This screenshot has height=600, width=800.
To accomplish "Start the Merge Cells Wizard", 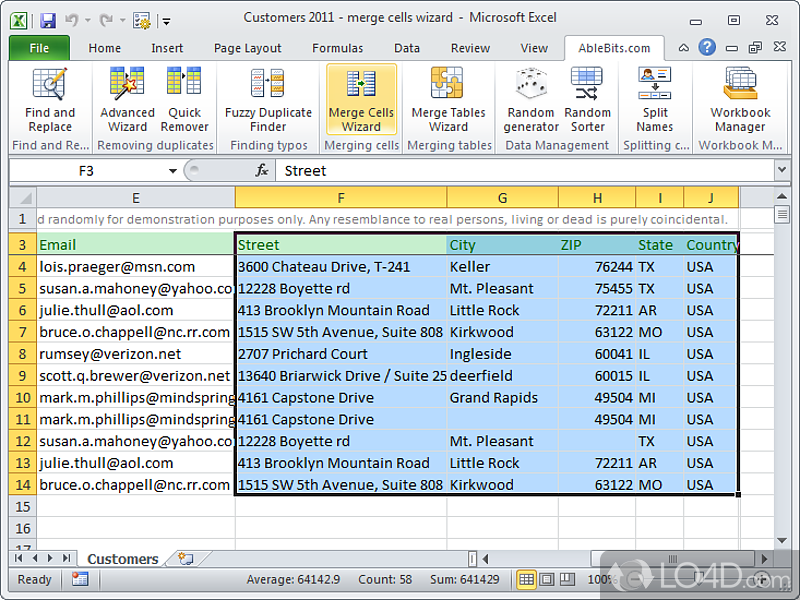I will coord(361,100).
